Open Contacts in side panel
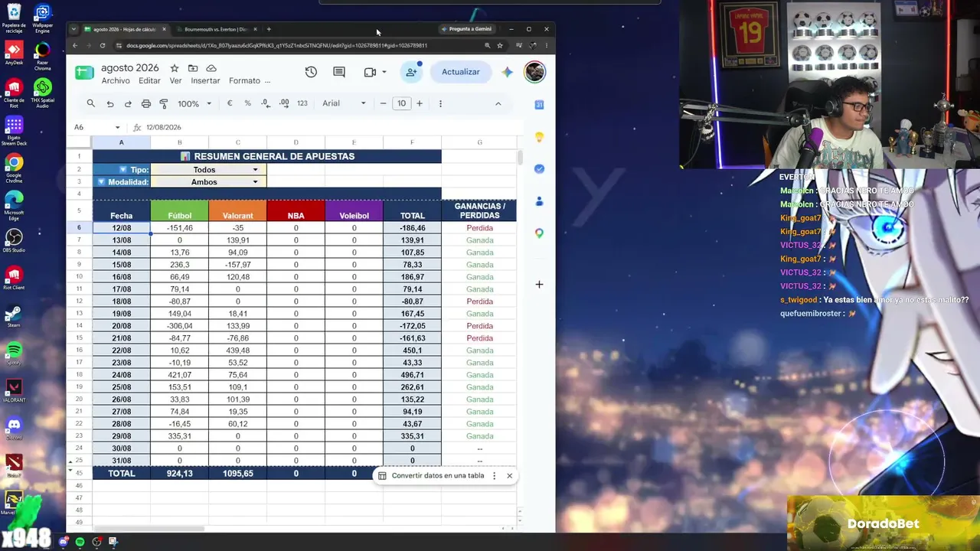The width and height of the screenshot is (980, 551). click(x=539, y=201)
